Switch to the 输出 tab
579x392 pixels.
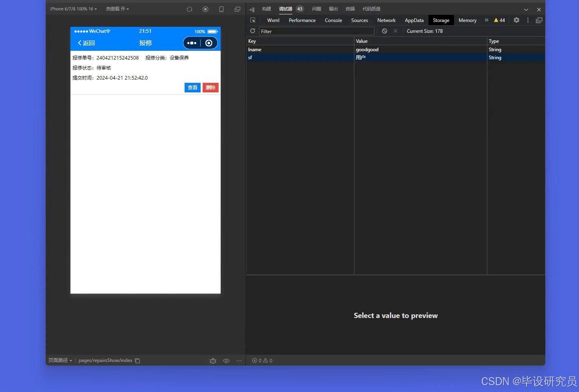coord(334,9)
